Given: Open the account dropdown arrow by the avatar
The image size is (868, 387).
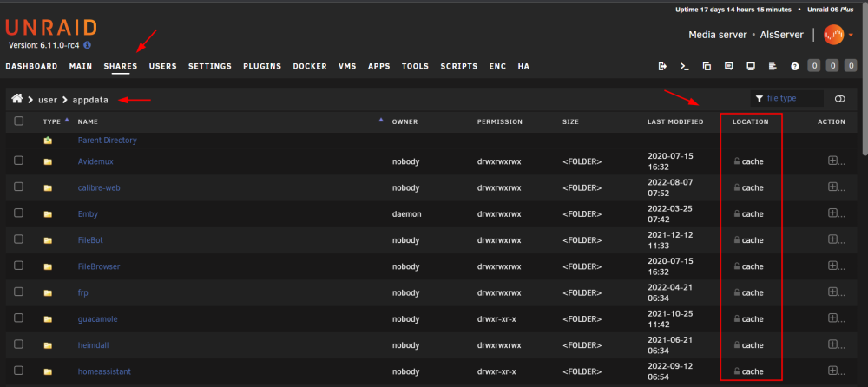Looking at the screenshot, I should coord(851,36).
